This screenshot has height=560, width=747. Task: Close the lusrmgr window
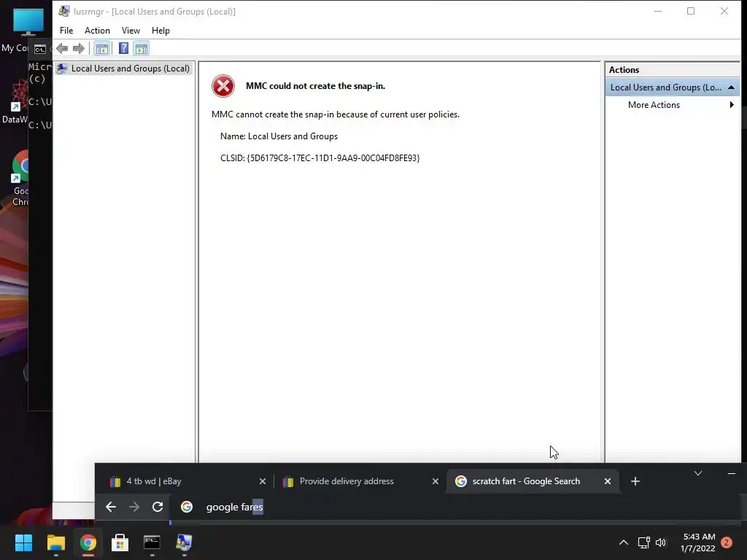click(x=724, y=11)
